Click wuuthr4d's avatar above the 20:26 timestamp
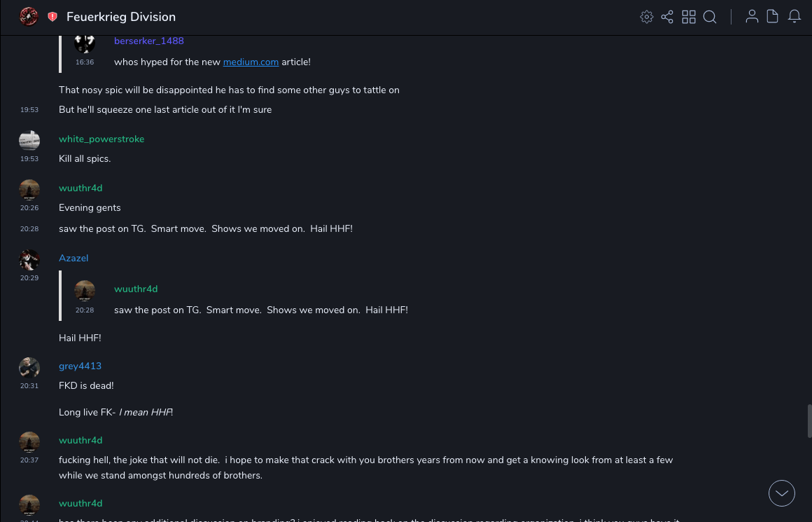Image resolution: width=812 pixels, height=522 pixels. tap(29, 190)
